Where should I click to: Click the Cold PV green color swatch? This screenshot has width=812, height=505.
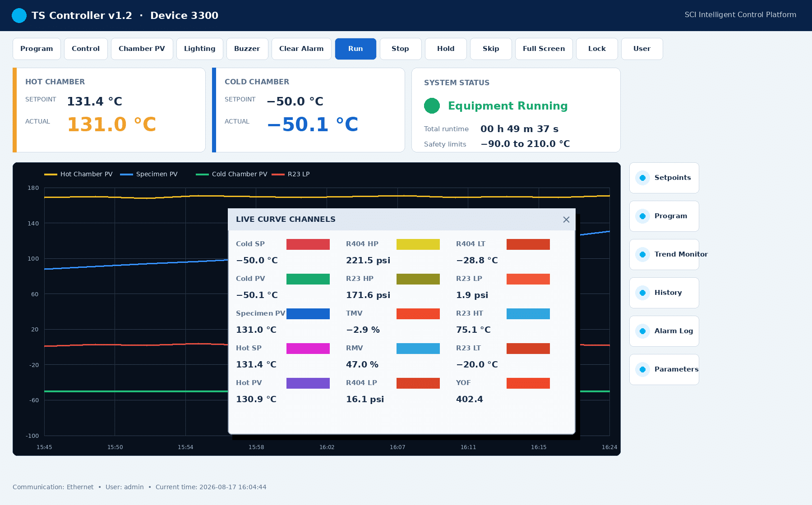click(308, 279)
